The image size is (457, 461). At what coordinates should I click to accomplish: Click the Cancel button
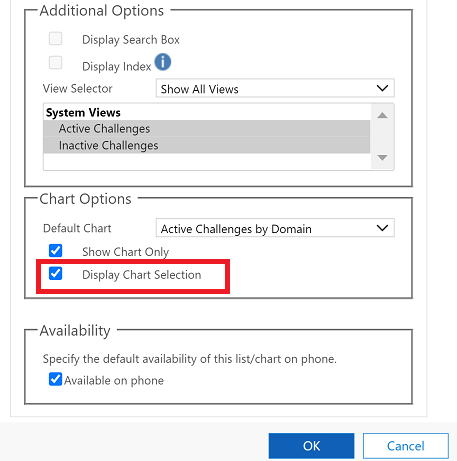406,446
